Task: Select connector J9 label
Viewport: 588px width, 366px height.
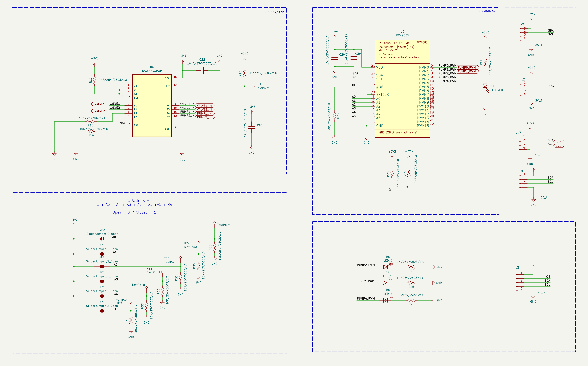Action: point(522,24)
